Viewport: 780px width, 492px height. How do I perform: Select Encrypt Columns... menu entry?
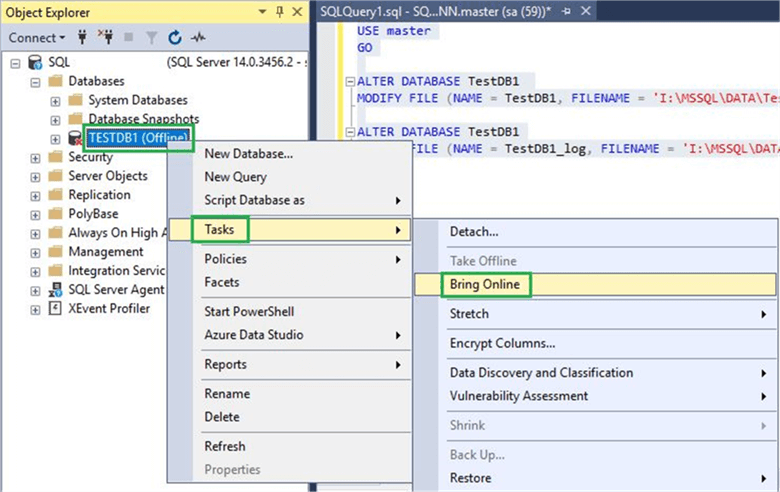click(502, 343)
